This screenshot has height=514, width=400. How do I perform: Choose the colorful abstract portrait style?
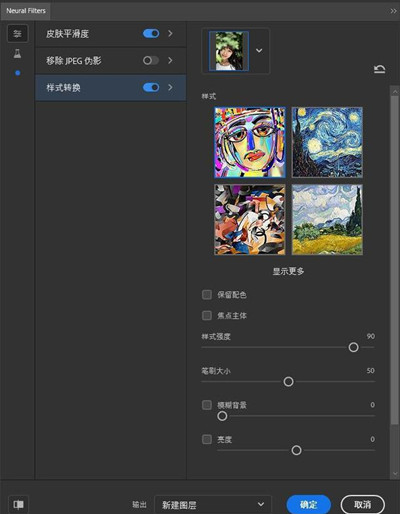click(x=250, y=142)
